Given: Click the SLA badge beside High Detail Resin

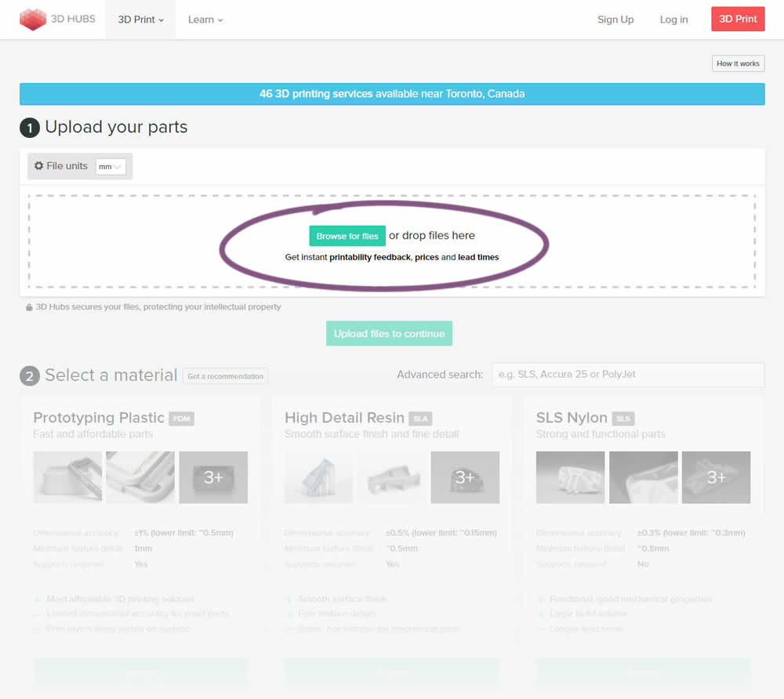Looking at the screenshot, I should coord(420,419).
